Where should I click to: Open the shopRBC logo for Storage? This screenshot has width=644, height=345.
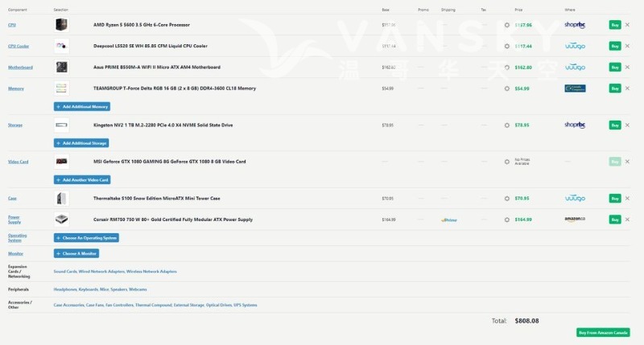575,125
